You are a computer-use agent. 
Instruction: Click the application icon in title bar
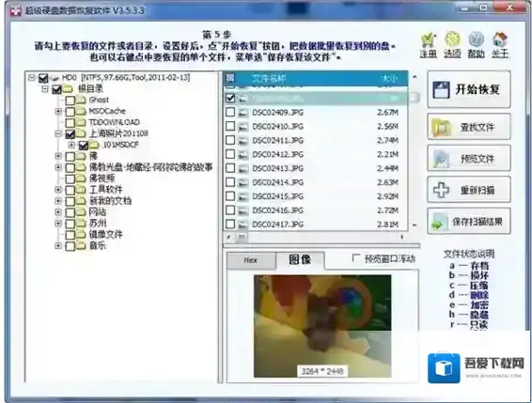(x=16, y=11)
